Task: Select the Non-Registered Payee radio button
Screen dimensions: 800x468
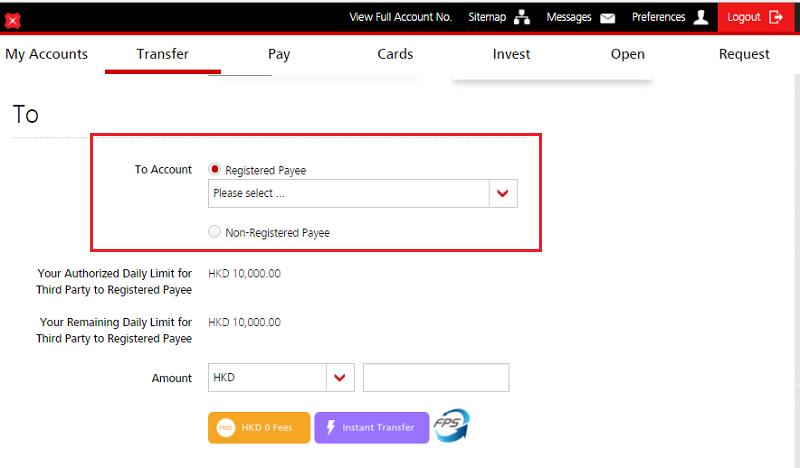Action: pos(215,232)
